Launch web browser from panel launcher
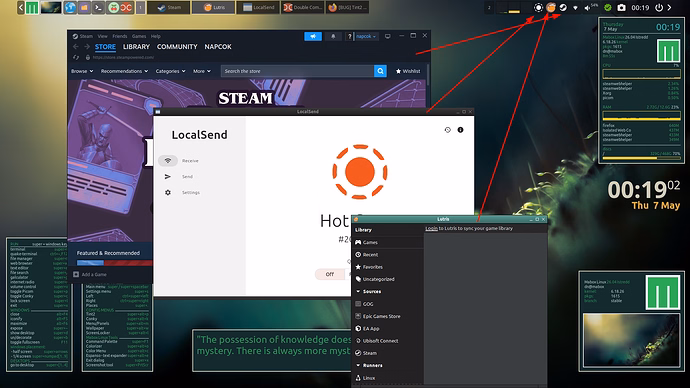Image resolution: width=690 pixels, height=388 pixels. pos(70,7)
